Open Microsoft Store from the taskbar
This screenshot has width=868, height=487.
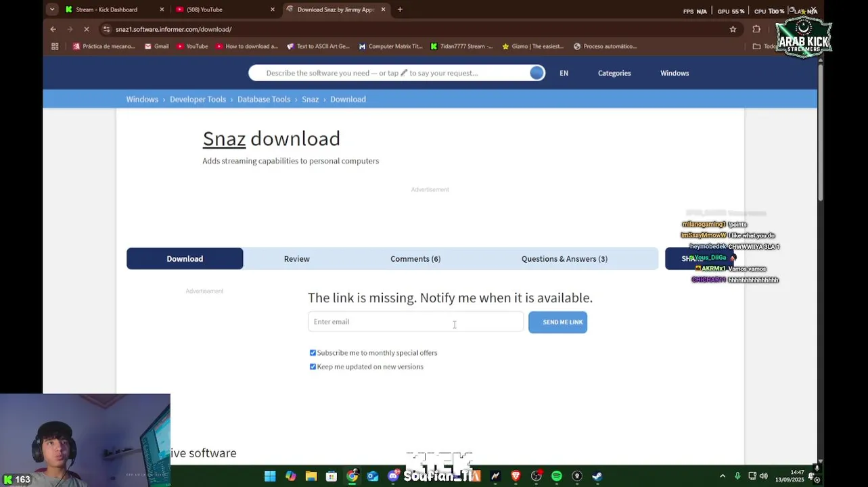[332, 476]
